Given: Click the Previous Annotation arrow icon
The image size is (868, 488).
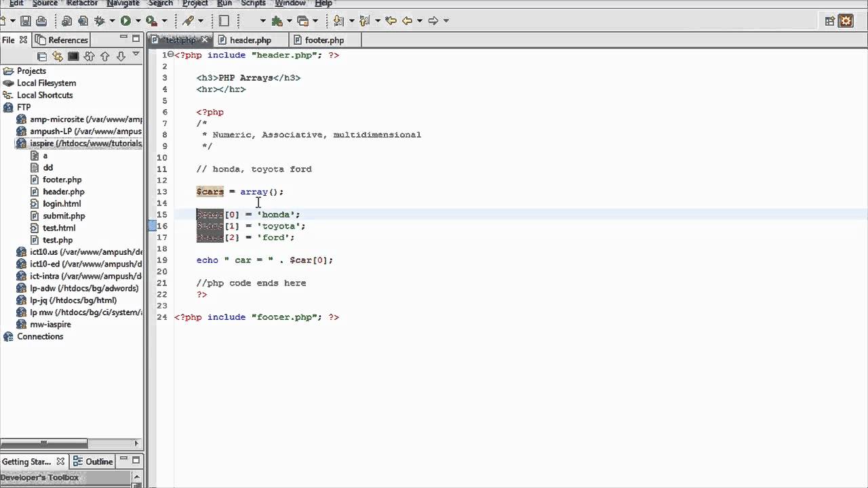Looking at the screenshot, I should (364, 21).
